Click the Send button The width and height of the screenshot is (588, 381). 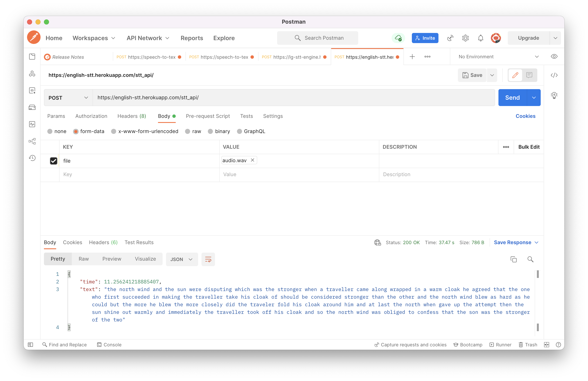(512, 98)
